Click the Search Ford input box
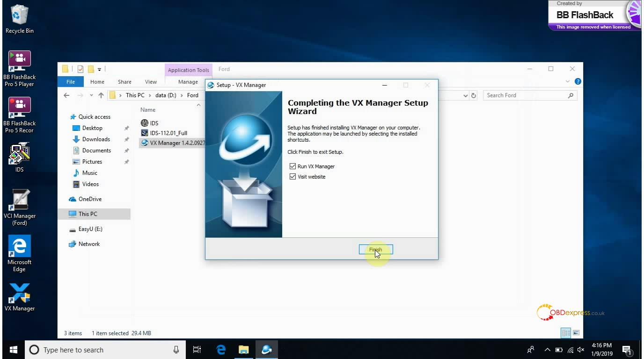The height and width of the screenshot is (359, 644). coord(524,95)
